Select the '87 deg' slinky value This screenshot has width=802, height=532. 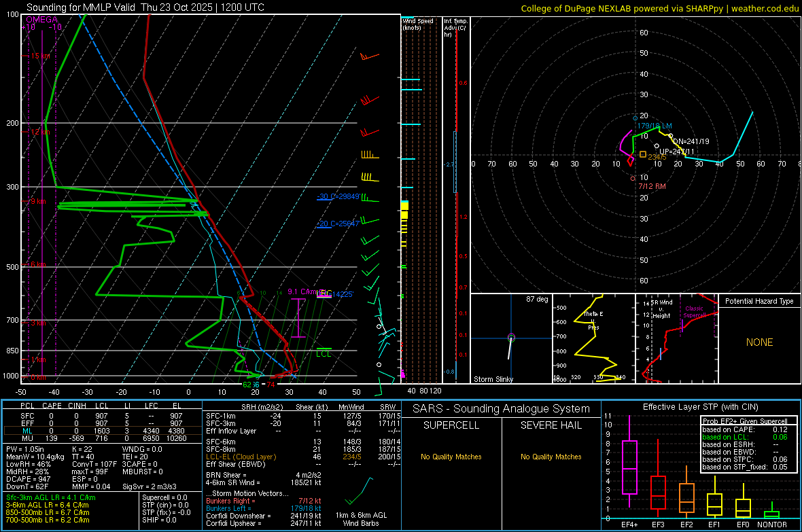tap(537, 299)
